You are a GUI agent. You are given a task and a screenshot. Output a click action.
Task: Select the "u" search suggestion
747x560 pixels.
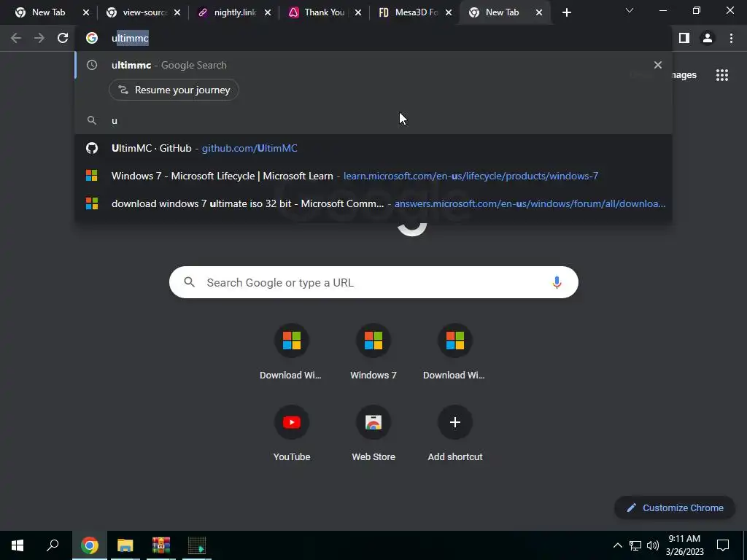click(x=373, y=120)
